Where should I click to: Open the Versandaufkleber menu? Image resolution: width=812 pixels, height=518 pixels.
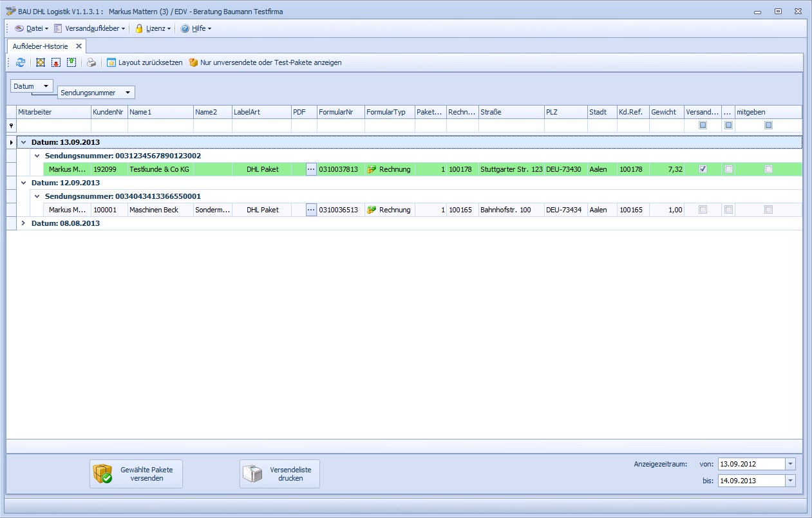(90, 28)
